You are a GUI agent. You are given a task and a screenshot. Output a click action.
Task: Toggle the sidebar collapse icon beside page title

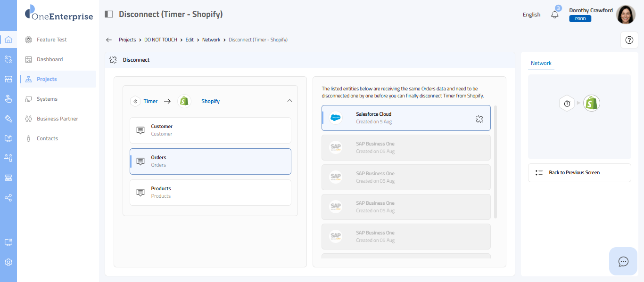[x=109, y=14]
